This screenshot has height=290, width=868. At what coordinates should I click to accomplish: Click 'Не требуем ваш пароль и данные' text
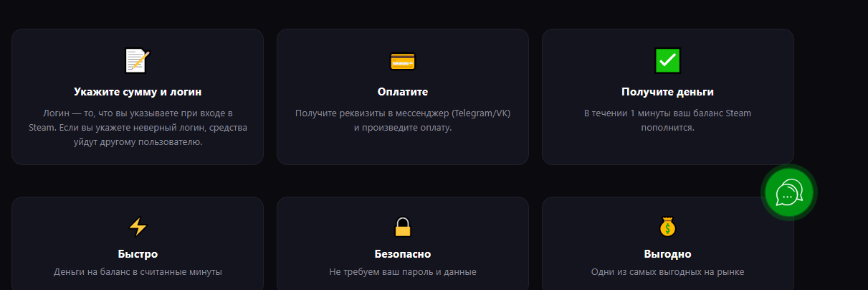[x=402, y=272]
